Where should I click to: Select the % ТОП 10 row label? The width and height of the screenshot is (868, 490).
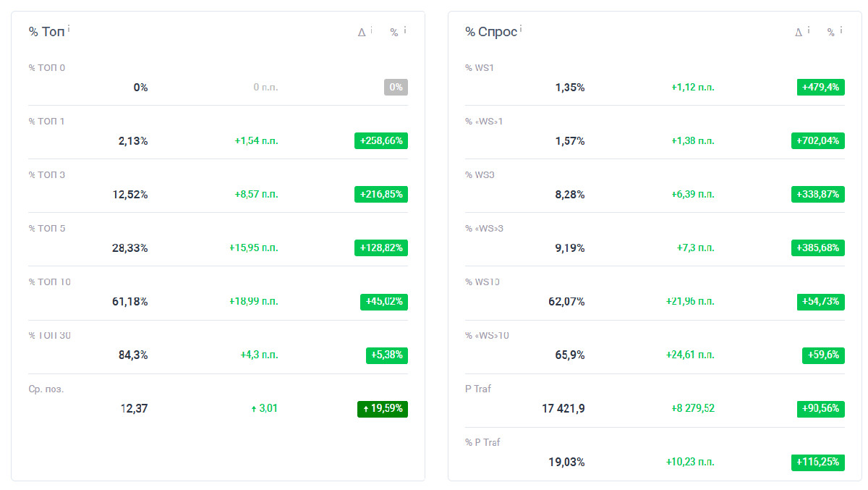click(50, 282)
